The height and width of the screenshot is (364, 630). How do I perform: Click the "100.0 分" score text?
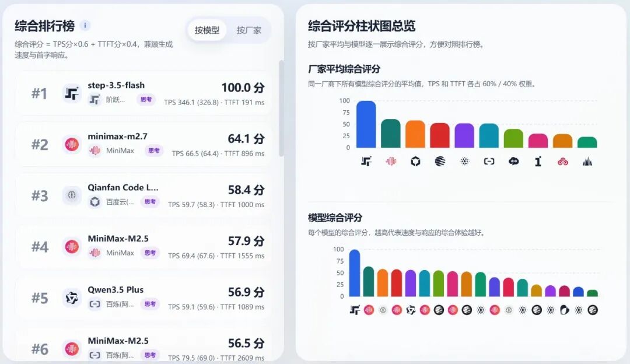coord(243,87)
